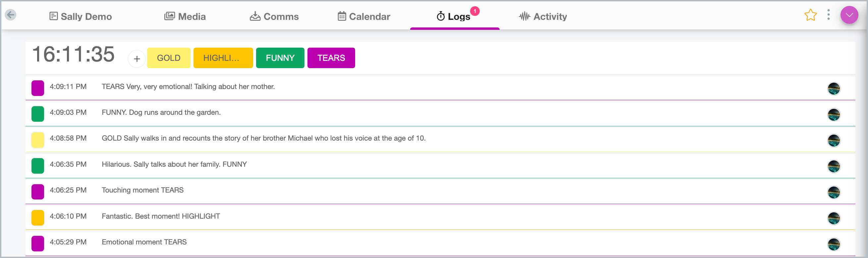Switch to the Media tab
Screen dimensions: 868x258
click(x=185, y=17)
